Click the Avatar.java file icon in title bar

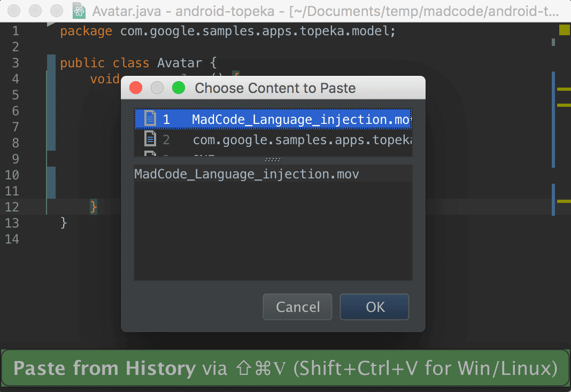point(79,11)
